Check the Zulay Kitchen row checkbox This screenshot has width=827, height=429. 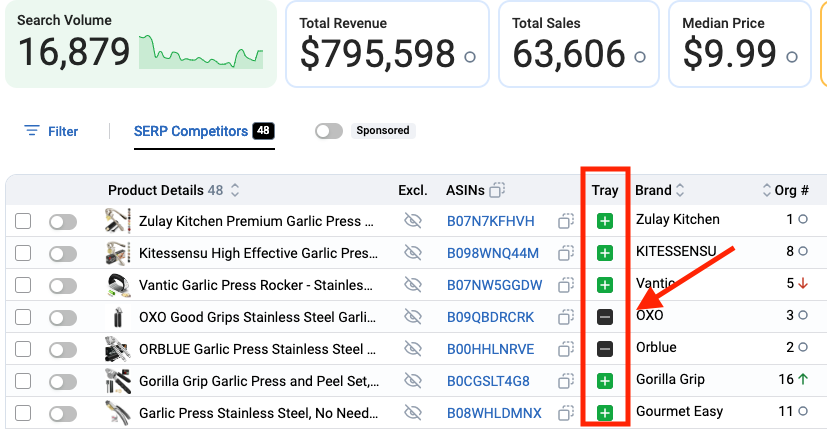[x=23, y=221]
